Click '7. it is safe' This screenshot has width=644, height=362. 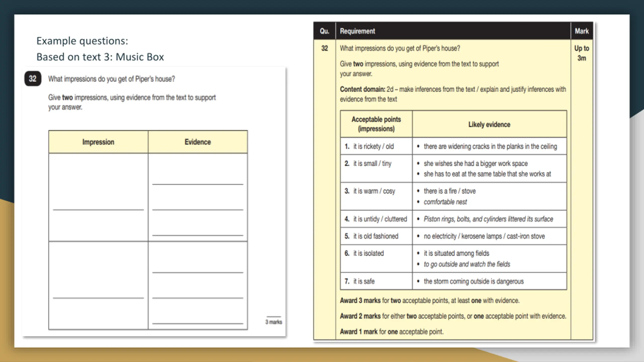point(359,281)
